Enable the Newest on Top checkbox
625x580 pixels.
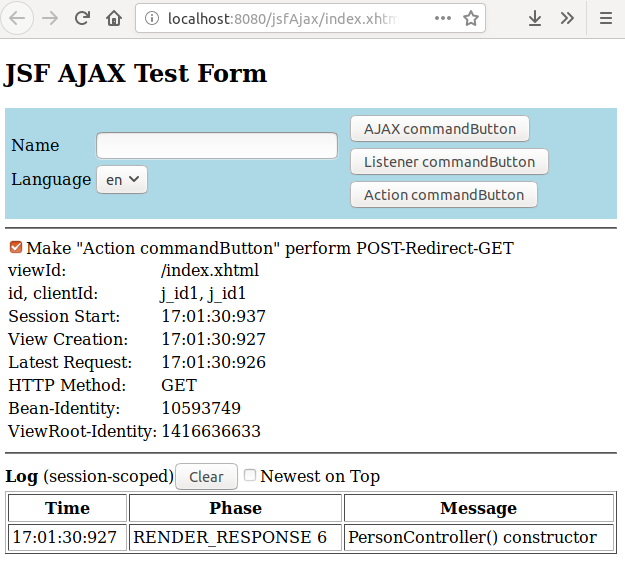[250, 475]
